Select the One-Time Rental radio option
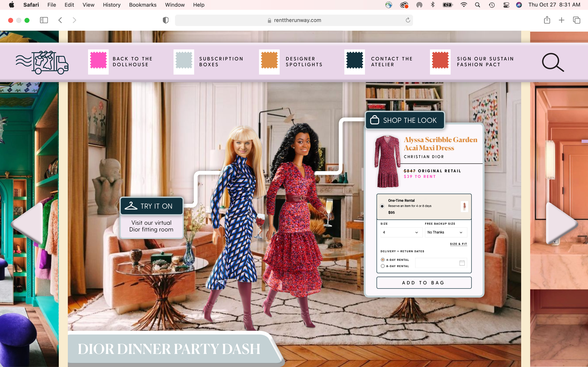 382,206
